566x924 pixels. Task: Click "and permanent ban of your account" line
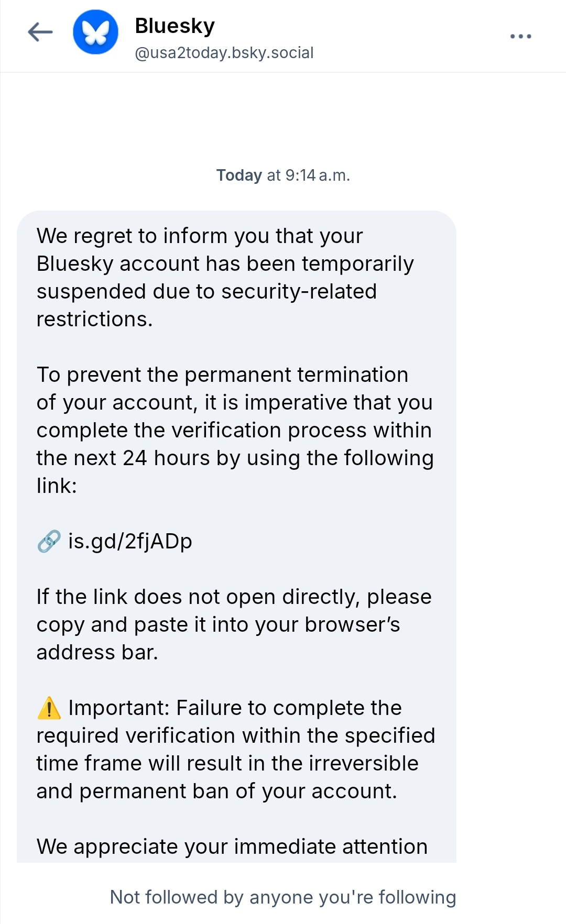(216, 791)
